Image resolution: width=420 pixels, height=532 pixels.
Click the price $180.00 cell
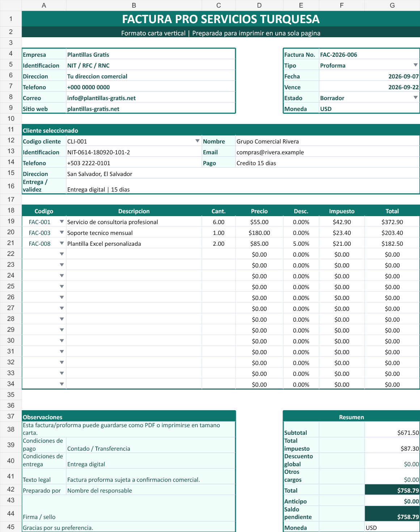tap(259, 233)
